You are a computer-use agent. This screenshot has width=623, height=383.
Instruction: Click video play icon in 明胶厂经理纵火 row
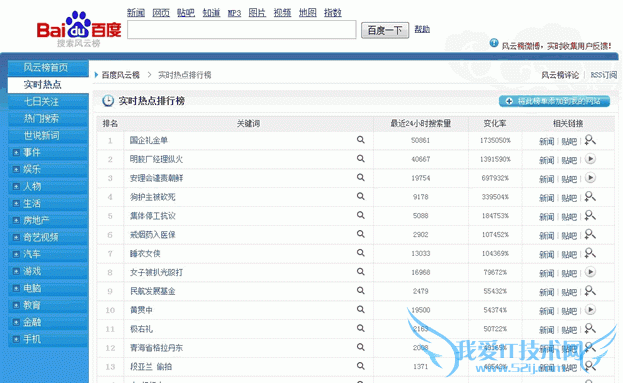pos(590,159)
